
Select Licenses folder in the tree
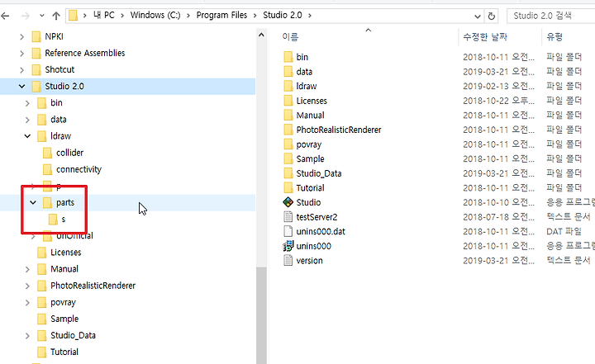(x=65, y=253)
